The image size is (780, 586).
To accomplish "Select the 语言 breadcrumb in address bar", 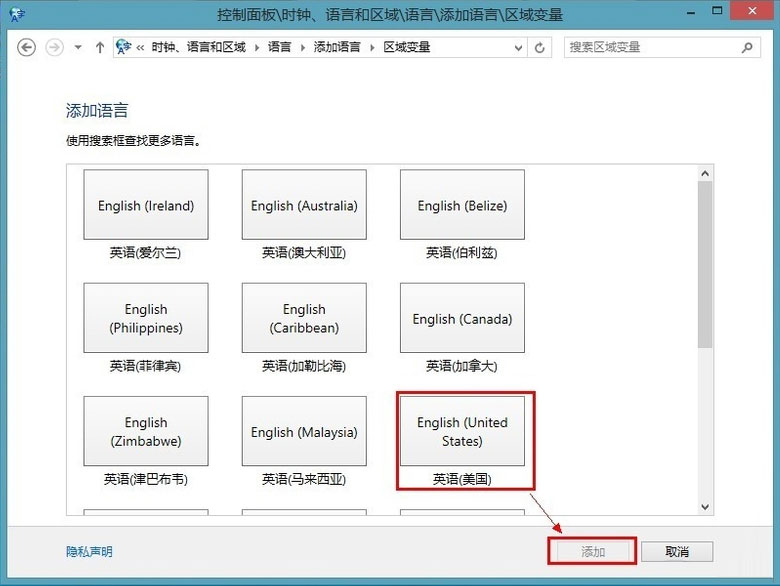I will click(x=280, y=47).
